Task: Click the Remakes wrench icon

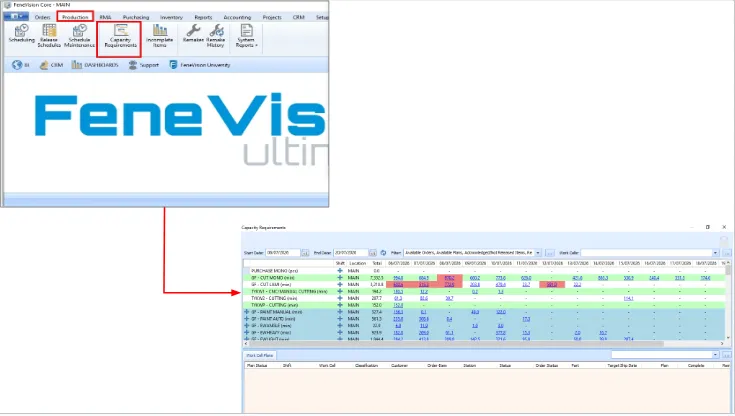Action: (x=193, y=31)
